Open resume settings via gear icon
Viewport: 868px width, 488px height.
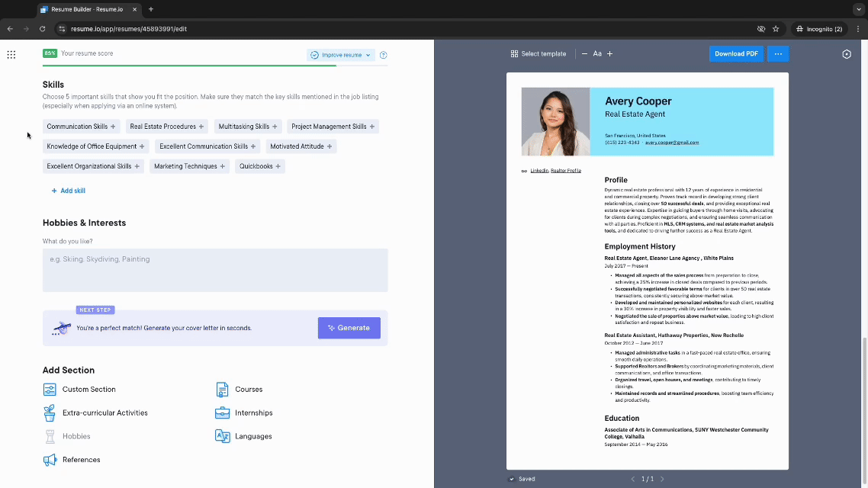[x=847, y=53]
